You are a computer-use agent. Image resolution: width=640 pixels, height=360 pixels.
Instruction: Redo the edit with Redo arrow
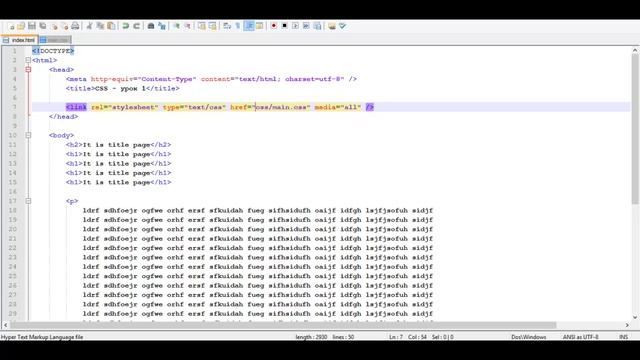pyautogui.click(x=137, y=26)
